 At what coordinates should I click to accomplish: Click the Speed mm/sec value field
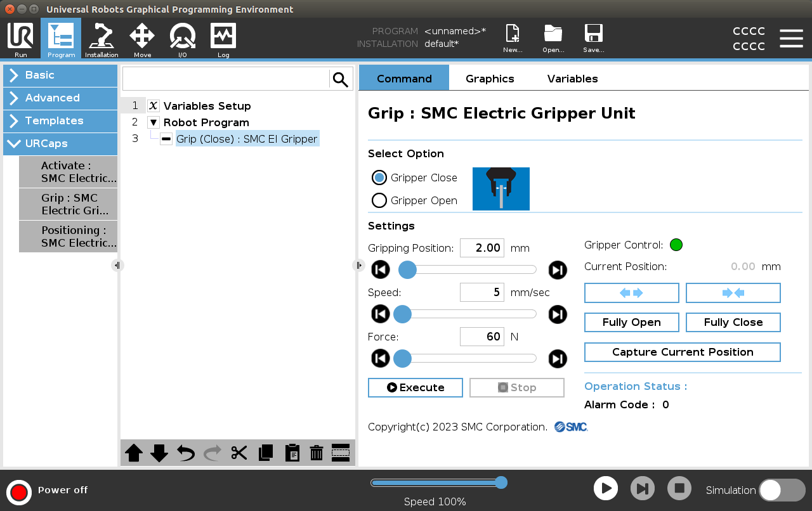pos(482,292)
